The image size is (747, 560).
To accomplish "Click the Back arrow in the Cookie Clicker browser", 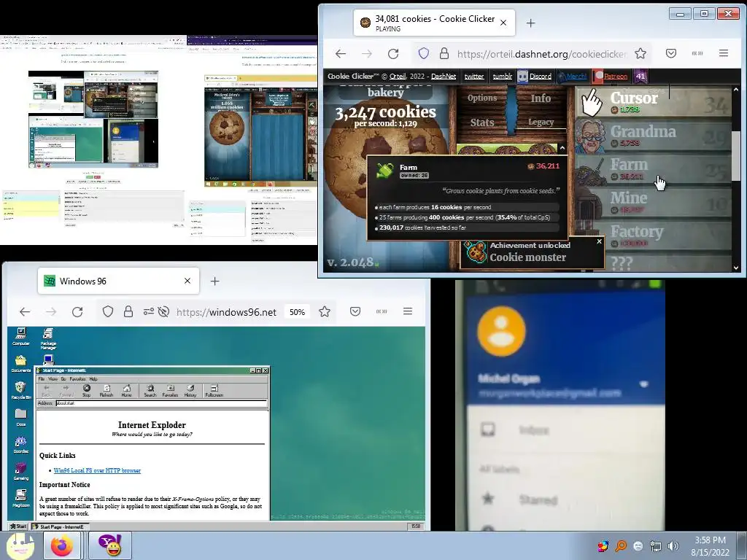I will tap(341, 54).
